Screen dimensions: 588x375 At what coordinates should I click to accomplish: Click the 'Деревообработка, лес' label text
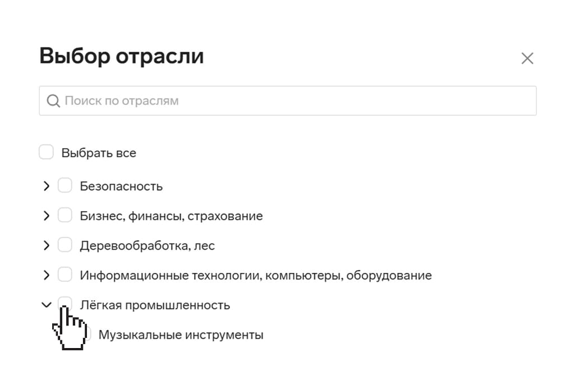click(x=147, y=246)
